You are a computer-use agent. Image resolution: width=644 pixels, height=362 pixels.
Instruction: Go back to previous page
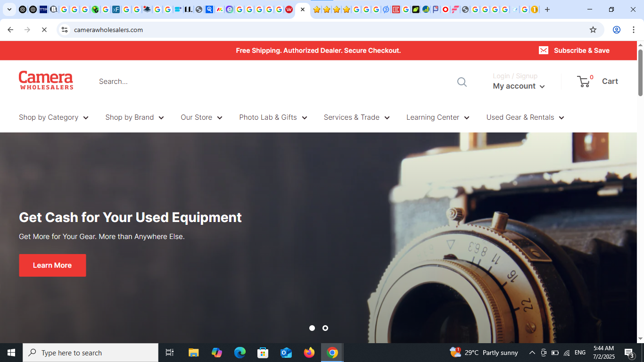point(10,30)
